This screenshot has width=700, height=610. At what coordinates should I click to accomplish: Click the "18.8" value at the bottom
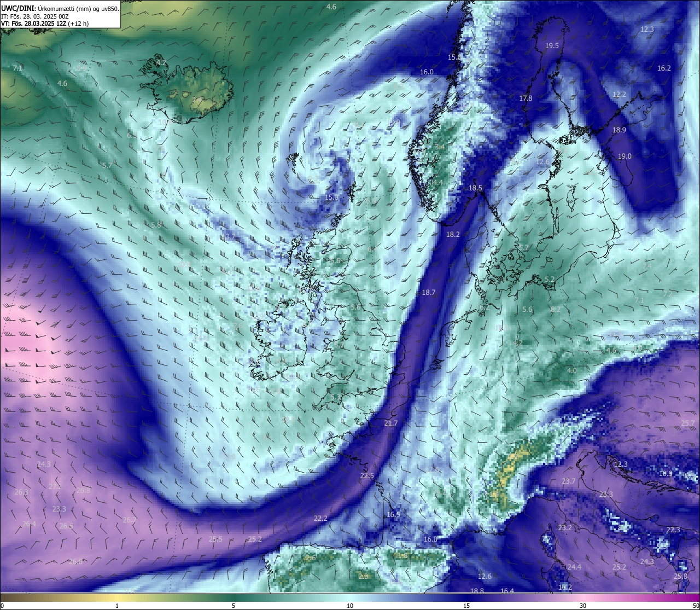pos(477,590)
